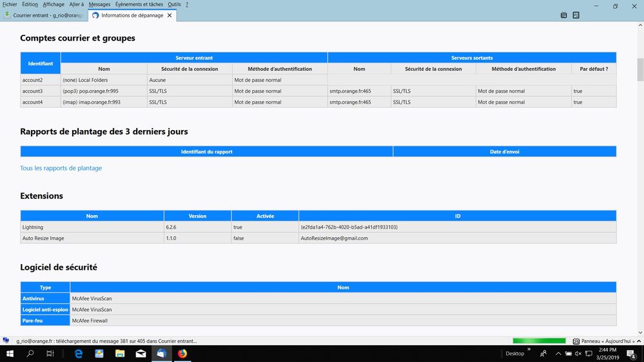
Task: Select the account2 identifier cell
Action: pyautogui.click(x=40, y=80)
